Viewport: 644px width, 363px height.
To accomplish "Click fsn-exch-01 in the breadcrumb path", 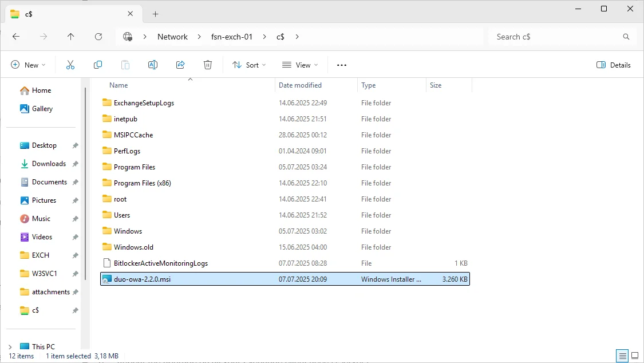I will click(x=232, y=37).
